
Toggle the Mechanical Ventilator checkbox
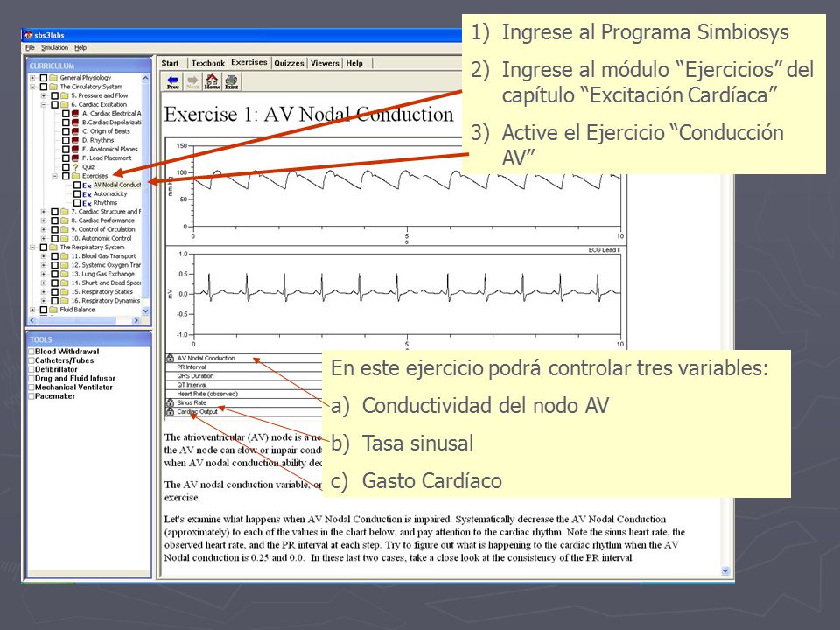pyautogui.click(x=31, y=388)
